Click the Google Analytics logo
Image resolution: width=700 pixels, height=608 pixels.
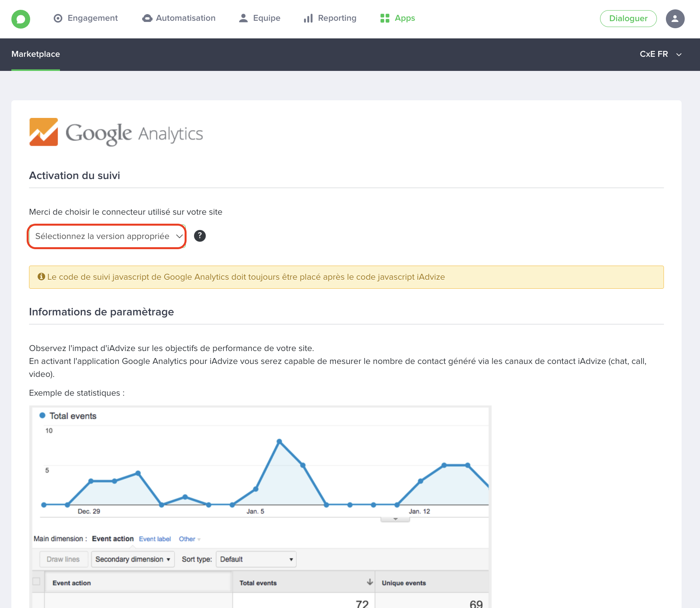click(x=116, y=132)
